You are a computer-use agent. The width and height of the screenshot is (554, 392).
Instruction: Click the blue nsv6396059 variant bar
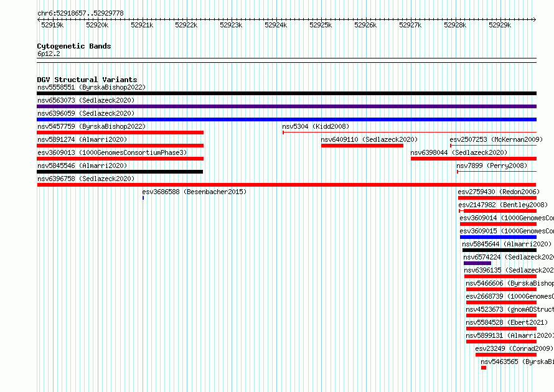(286, 119)
